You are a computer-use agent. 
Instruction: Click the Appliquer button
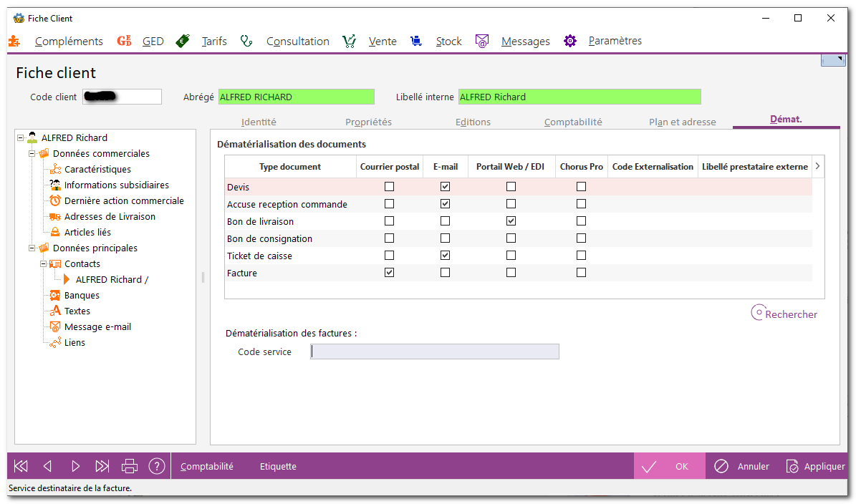coord(816,466)
